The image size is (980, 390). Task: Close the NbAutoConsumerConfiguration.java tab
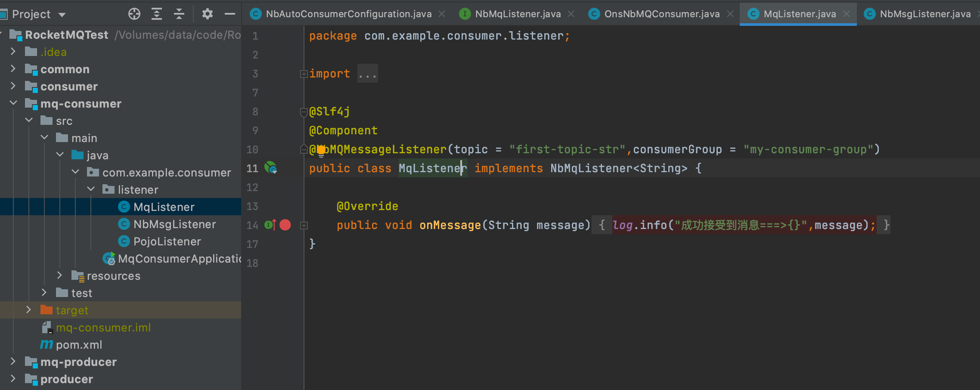coord(442,13)
